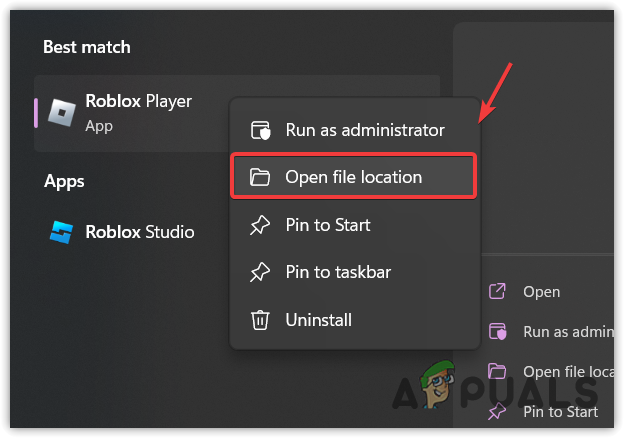
Task: Click the purple shield icon in right panel
Action: 496,332
